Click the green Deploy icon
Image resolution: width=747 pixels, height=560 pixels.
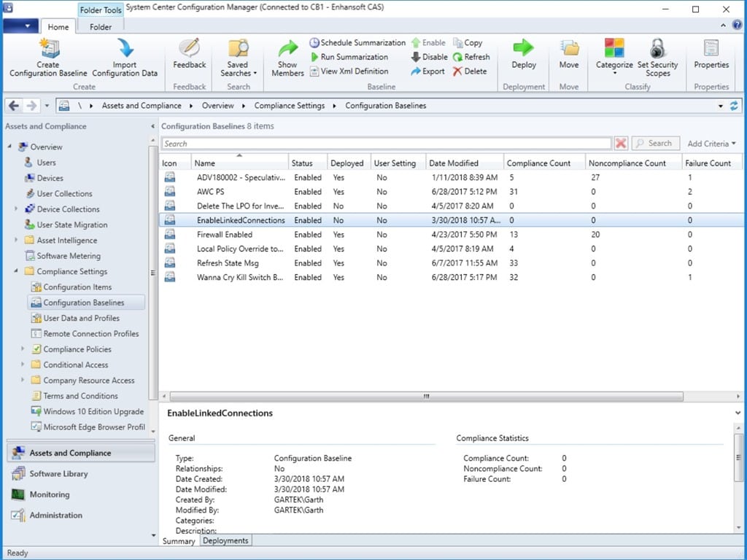[x=524, y=47]
